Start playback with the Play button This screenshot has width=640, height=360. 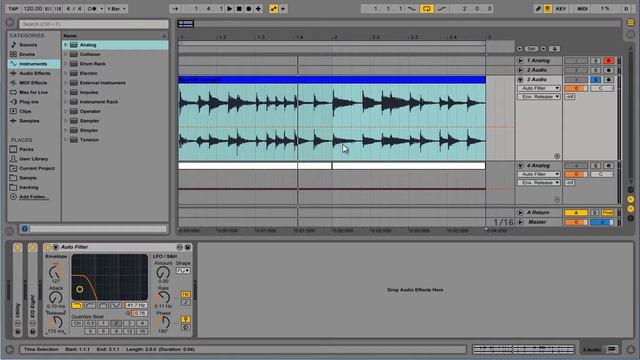pyautogui.click(x=230, y=9)
